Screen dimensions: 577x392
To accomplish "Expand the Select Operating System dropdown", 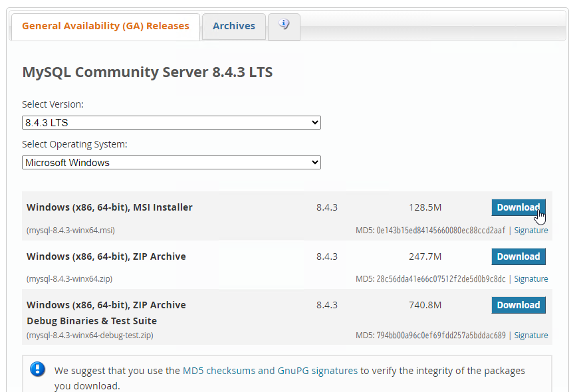I will pos(172,163).
